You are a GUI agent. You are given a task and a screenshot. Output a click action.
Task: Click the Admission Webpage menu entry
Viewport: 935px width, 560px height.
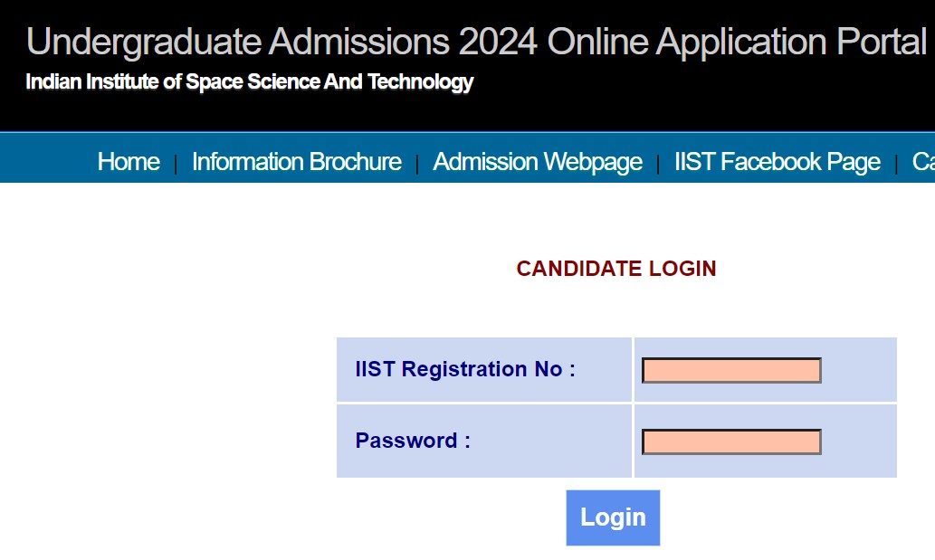(x=537, y=162)
